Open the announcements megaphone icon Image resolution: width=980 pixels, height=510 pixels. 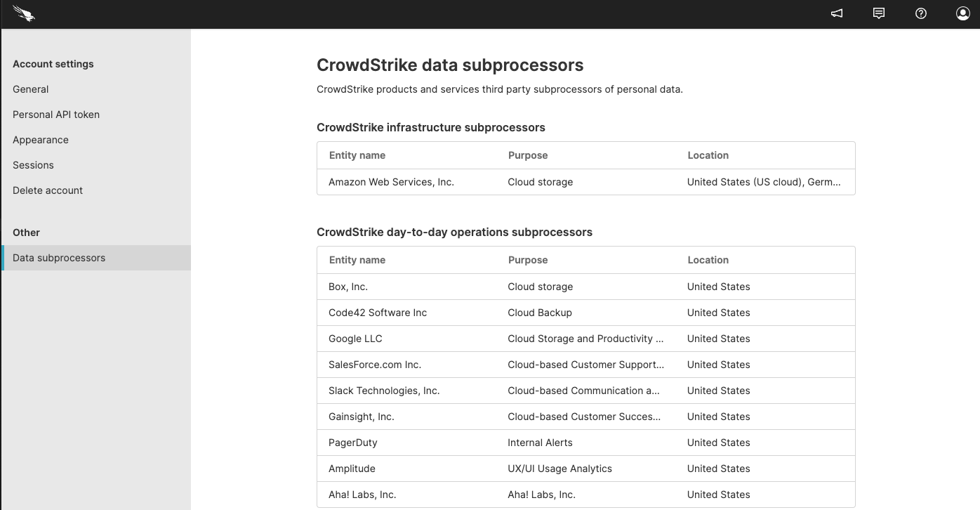(x=836, y=13)
